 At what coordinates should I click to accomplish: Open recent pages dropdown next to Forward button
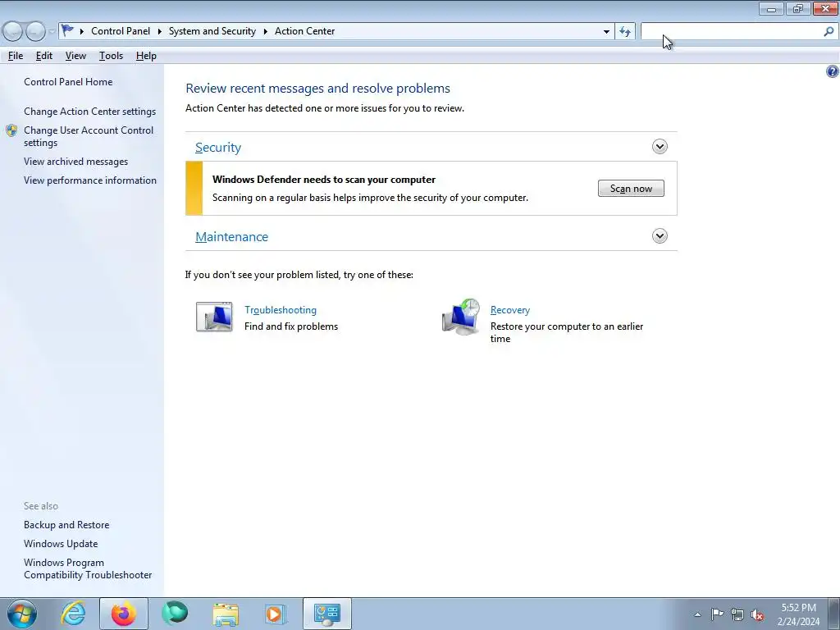coord(52,32)
